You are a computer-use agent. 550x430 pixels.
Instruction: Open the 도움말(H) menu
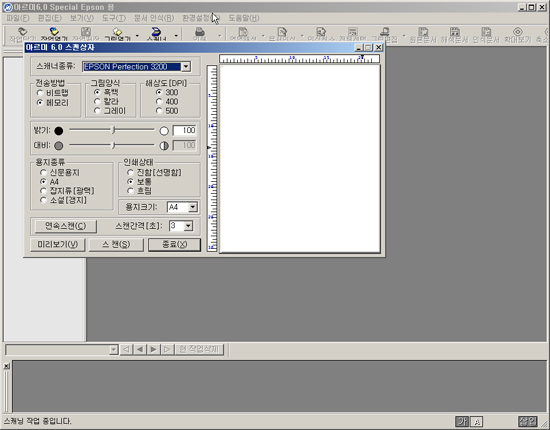tap(244, 18)
